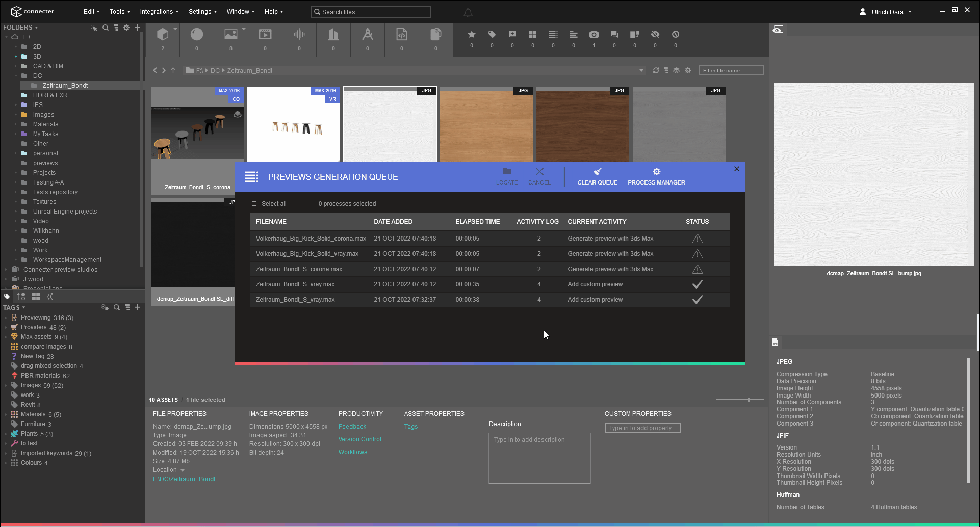980x527 pixels.
Task: Click the notifications bell icon
Action: (468, 12)
